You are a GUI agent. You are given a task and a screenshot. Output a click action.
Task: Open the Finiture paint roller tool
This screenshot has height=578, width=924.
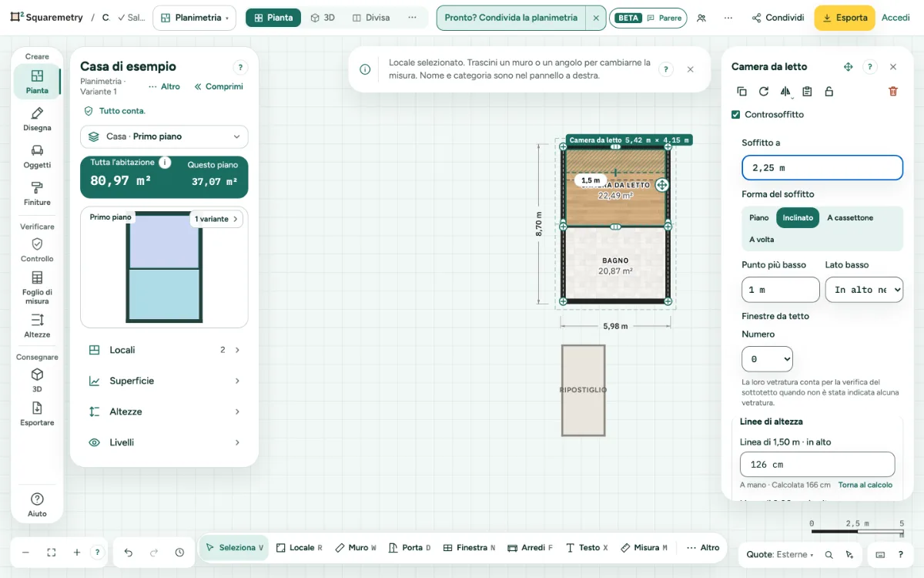pos(37,194)
